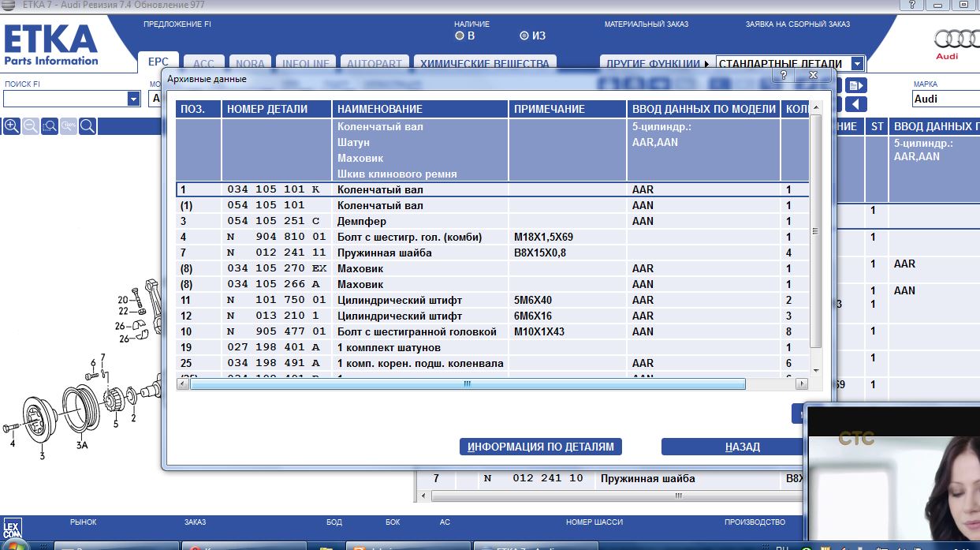Viewport: 980px width, 550px height.
Task: Select the 'В' availability radio button
Action: point(460,36)
